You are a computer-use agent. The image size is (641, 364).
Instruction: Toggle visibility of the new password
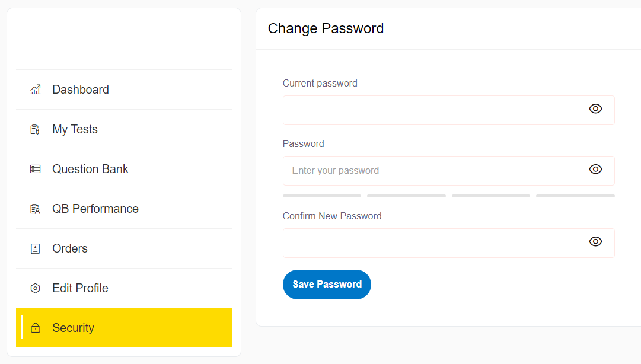point(595,169)
